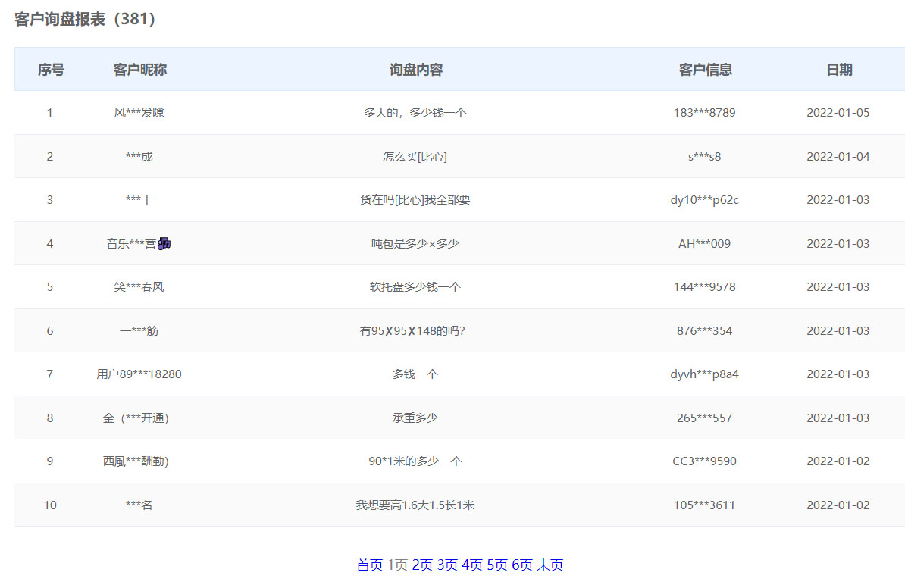Click customer info dyvh***p8a4
Image resolution: width=905 pixels, height=588 pixels.
click(x=704, y=374)
